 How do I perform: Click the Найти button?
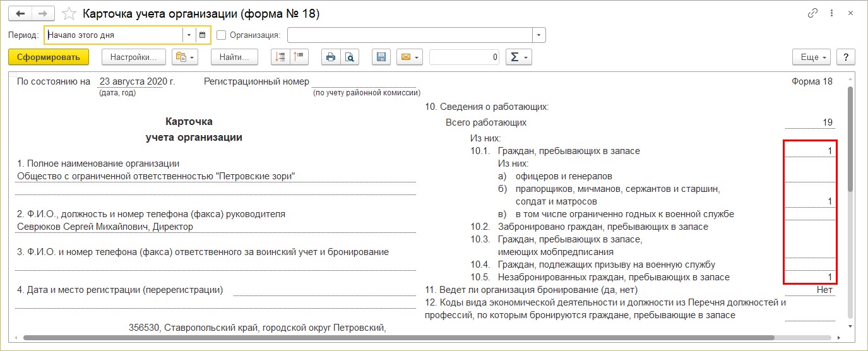(234, 57)
